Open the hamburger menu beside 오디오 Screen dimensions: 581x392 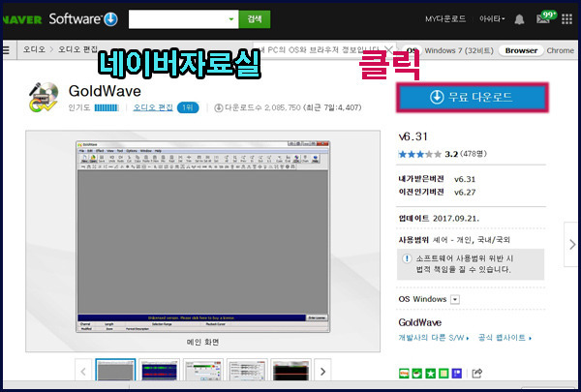(7, 49)
